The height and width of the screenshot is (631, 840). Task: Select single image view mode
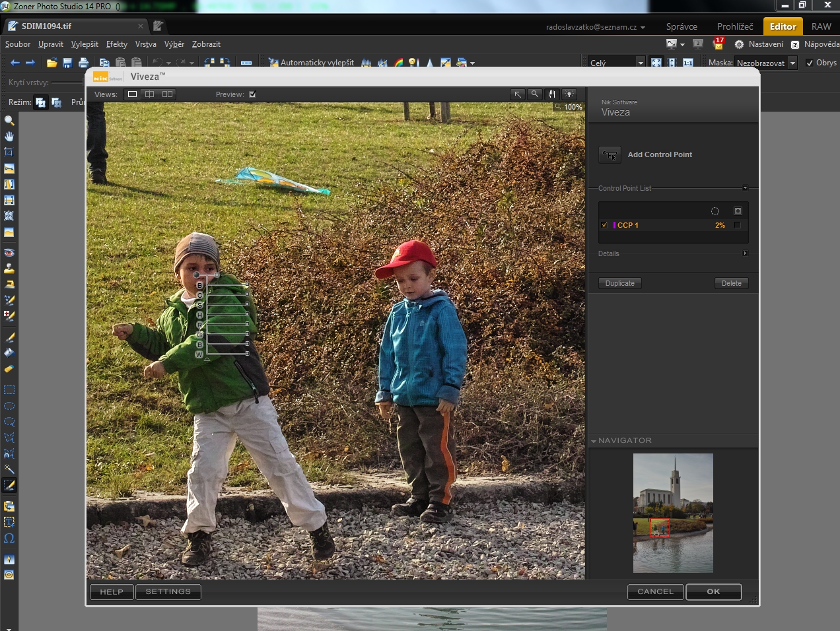pyautogui.click(x=132, y=94)
